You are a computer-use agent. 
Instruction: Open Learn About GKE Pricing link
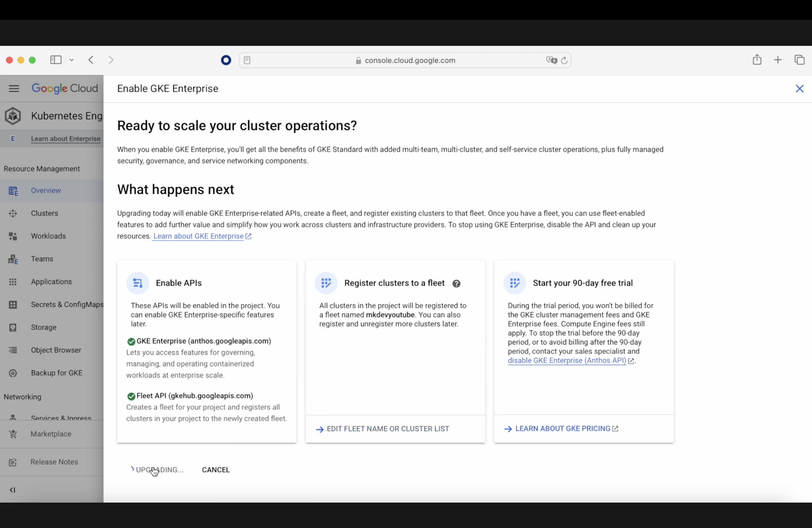pos(561,429)
